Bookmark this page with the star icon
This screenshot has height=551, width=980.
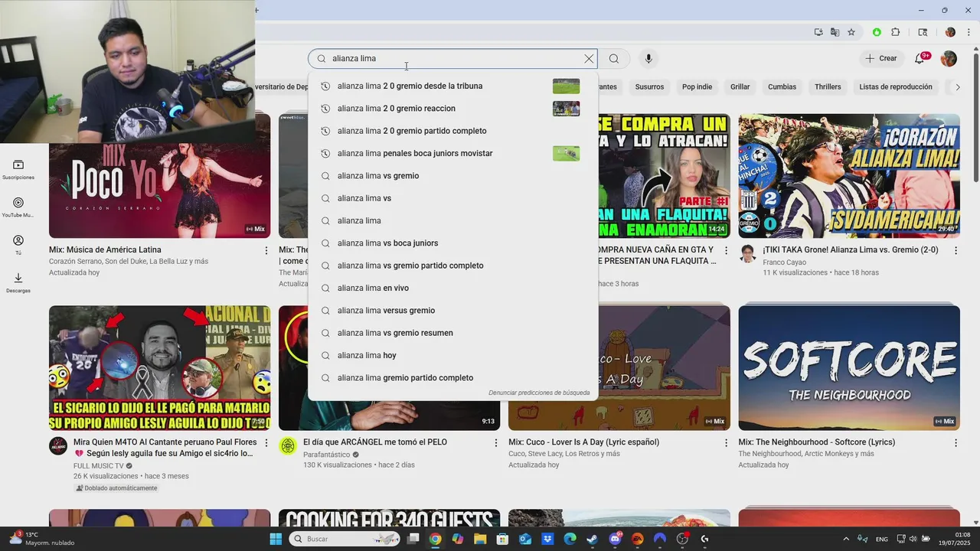pos(851,32)
